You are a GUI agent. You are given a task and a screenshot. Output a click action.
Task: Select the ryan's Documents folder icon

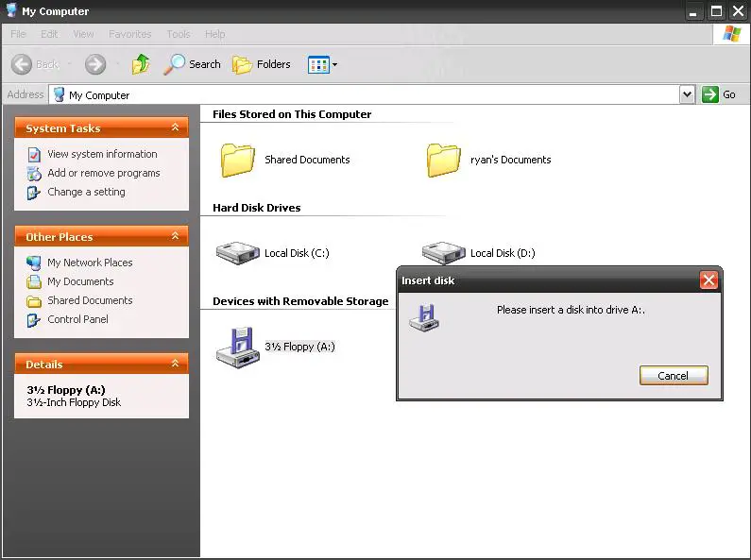(x=443, y=160)
